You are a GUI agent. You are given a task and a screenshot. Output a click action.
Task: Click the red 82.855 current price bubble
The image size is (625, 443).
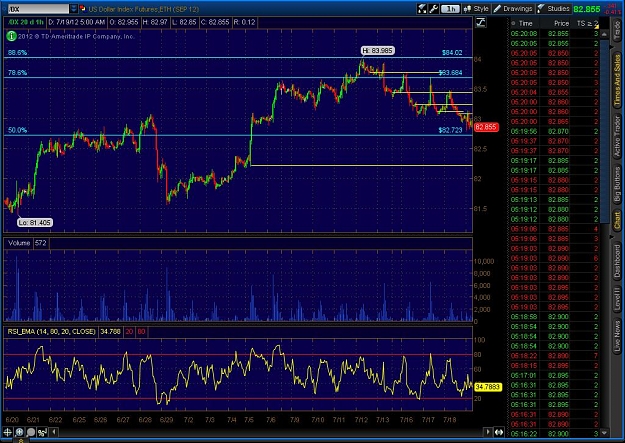tap(486, 127)
